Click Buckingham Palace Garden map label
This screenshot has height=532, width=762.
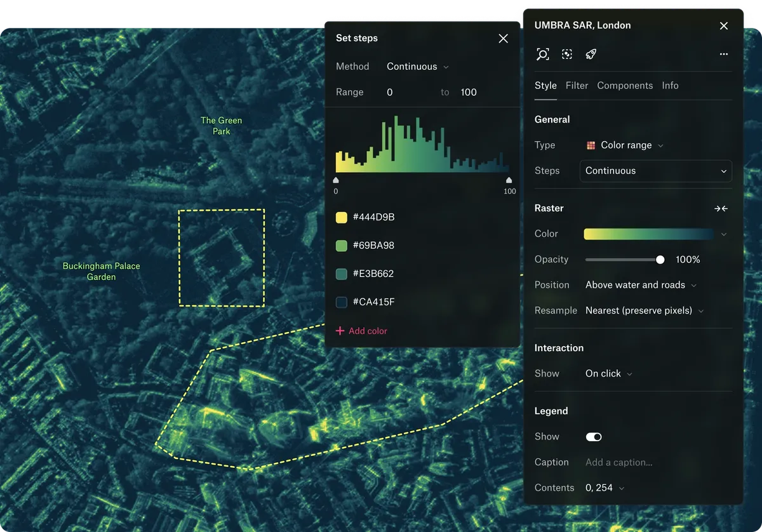(102, 271)
